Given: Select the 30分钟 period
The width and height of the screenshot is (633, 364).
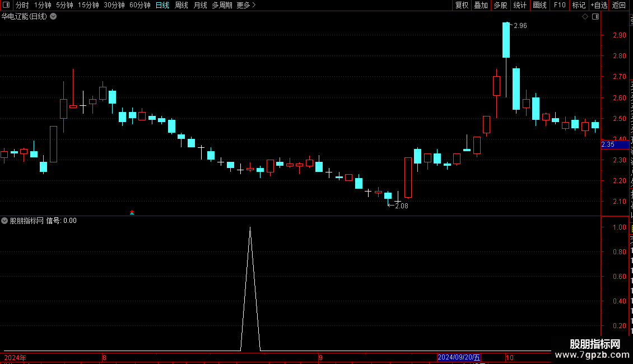Looking at the screenshot, I should 114,5.
